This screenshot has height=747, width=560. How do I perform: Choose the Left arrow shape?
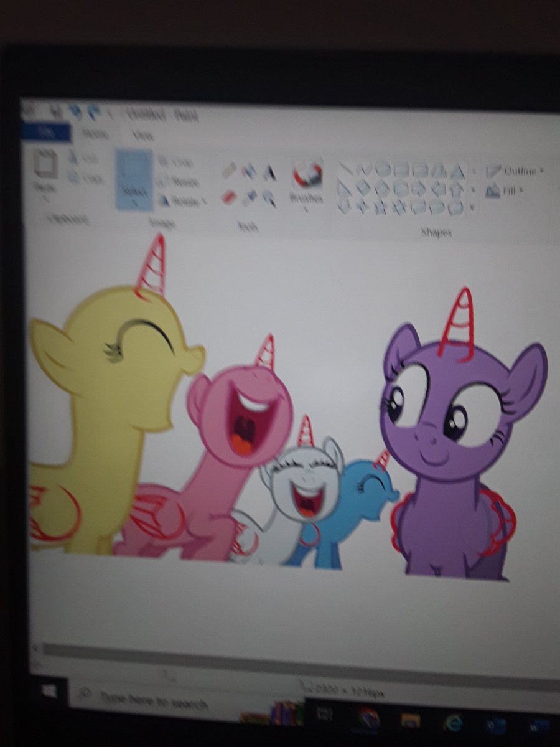438,188
